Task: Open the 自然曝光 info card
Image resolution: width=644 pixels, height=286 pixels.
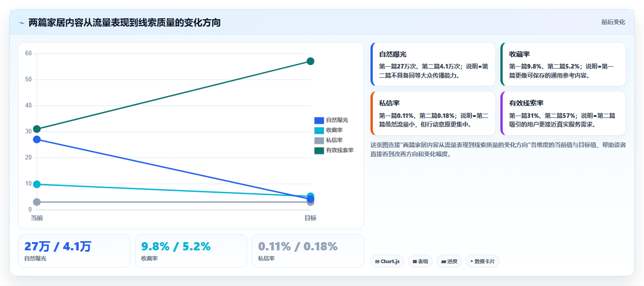Action: pos(433,64)
